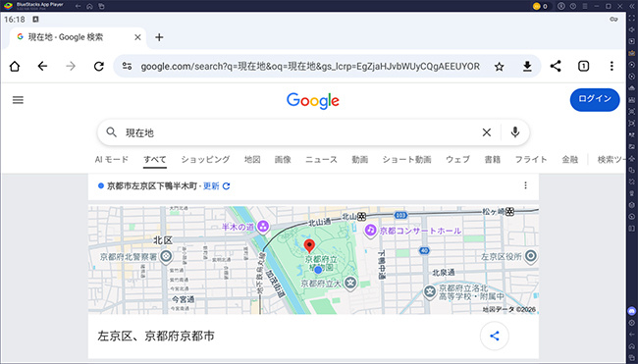Click the blue current-position dot on map

coord(318,270)
